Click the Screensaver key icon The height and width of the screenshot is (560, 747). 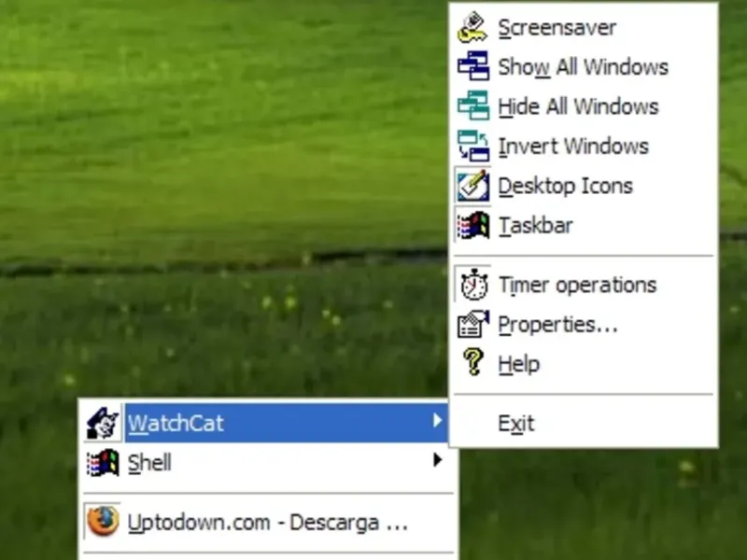(x=472, y=28)
